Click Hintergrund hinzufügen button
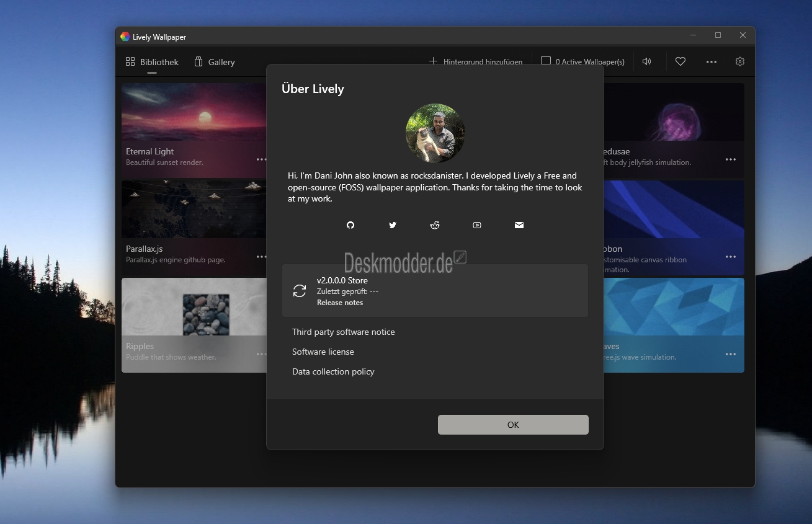This screenshot has height=524, width=812. point(476,62)
